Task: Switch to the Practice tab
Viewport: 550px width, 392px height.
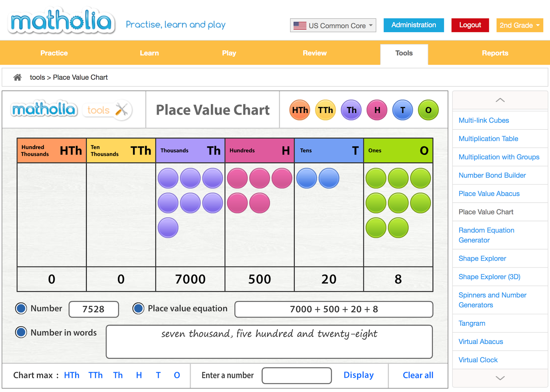Action: (x=54, y=53)
